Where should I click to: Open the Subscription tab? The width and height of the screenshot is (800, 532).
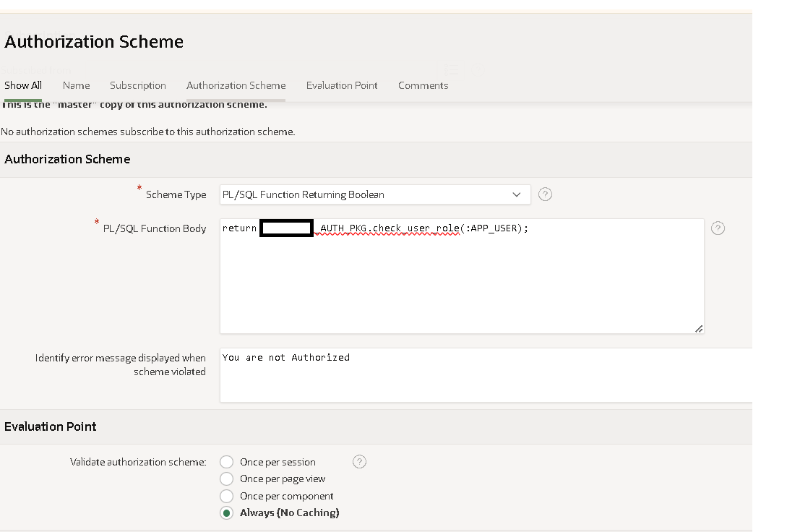pyautogui.click(x=138, y=85)
